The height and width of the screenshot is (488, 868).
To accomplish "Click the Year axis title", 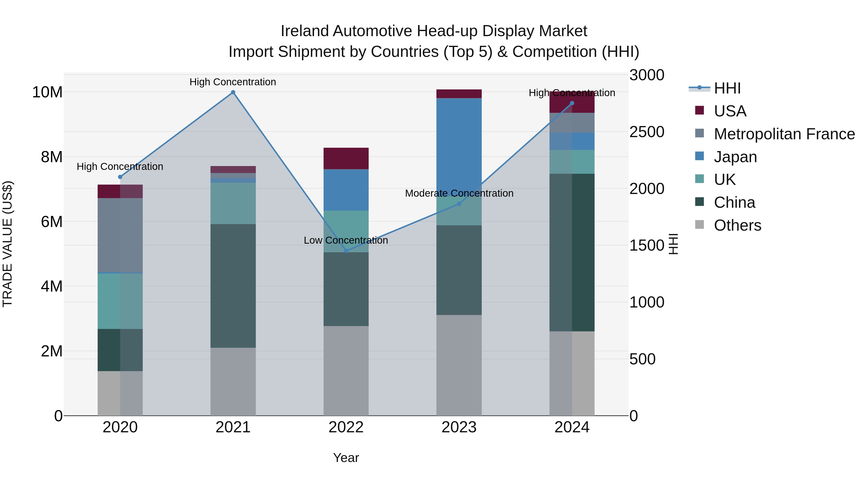I will [x=346, y=458].
